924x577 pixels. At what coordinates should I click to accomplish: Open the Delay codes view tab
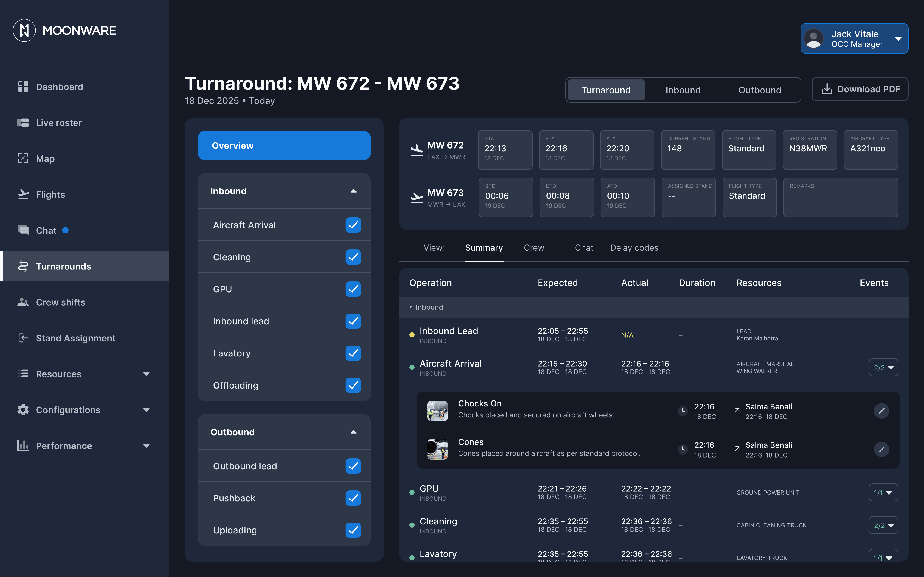click(x=634, y=248)
